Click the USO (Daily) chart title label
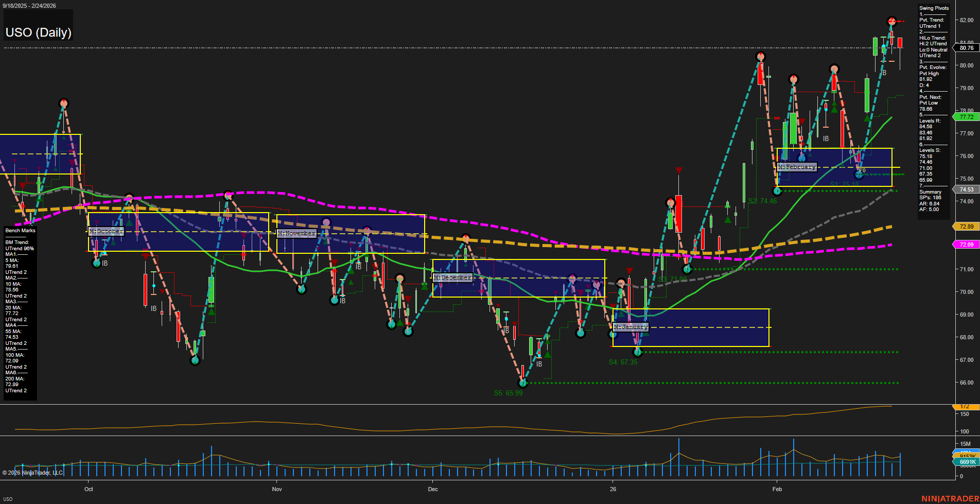 pos(38,32)
